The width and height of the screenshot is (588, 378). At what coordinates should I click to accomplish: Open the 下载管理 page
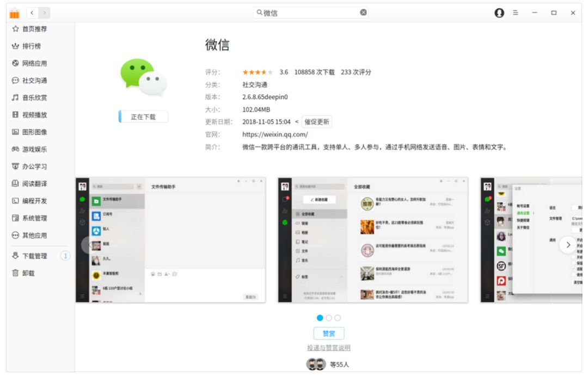(34, 256)
